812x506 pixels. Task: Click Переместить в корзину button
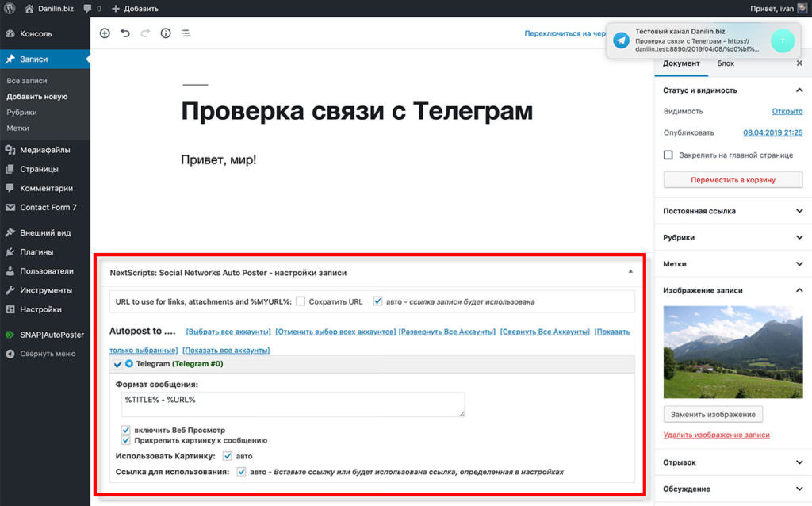tap(733, 180)
